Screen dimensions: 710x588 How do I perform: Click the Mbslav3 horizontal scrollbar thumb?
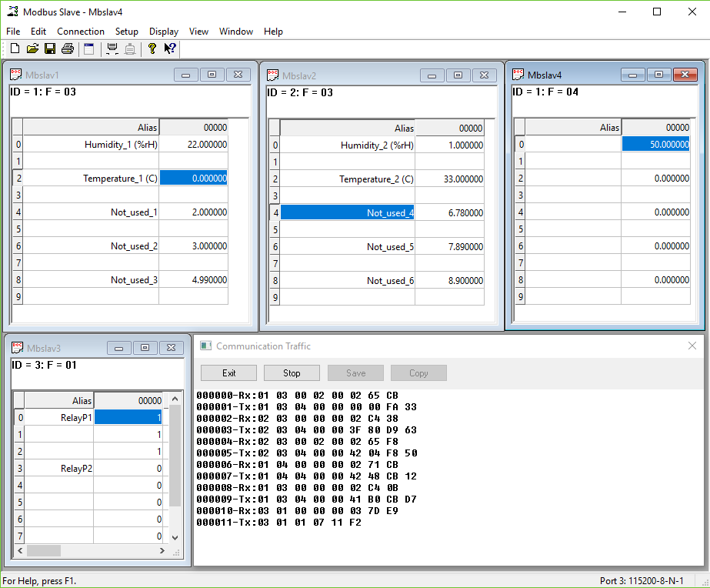coord(44,550)
